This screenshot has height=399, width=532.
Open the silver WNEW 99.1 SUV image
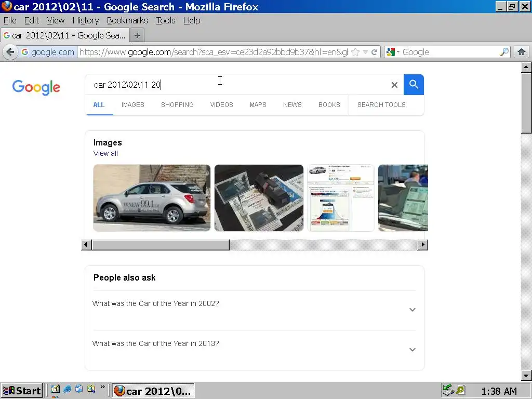coord(152,198)
